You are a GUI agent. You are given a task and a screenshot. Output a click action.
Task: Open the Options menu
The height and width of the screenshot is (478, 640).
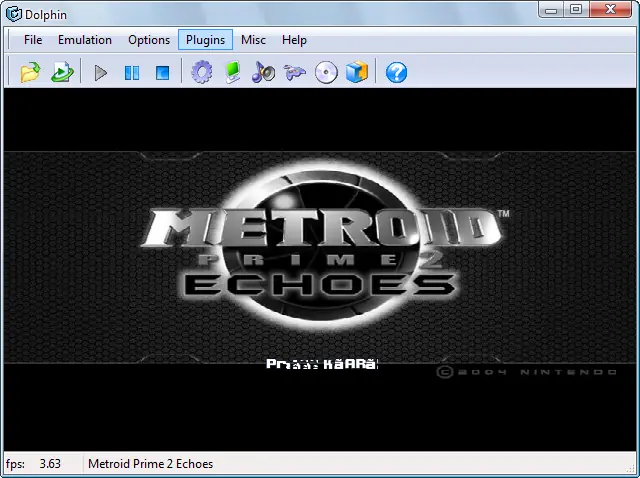[x=149, y=40]
